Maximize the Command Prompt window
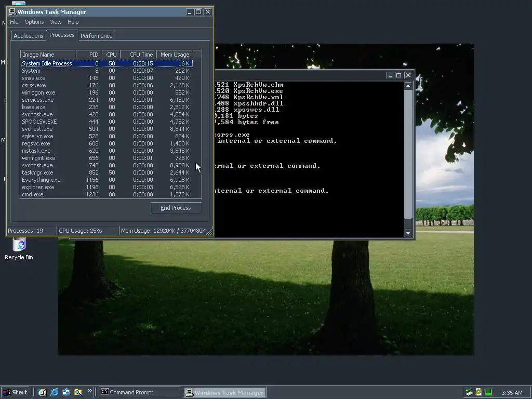Screen dimensions: 532x399 click(x=398, y=75)
